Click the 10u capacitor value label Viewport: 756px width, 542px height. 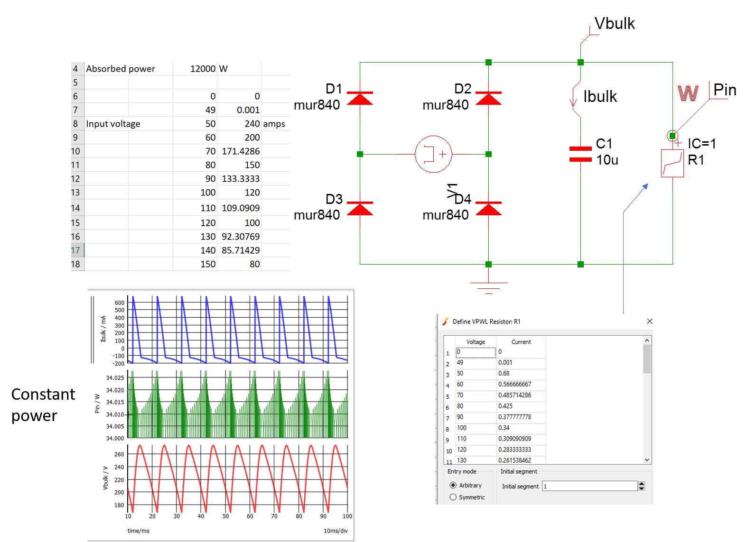[x=607, y=160]
